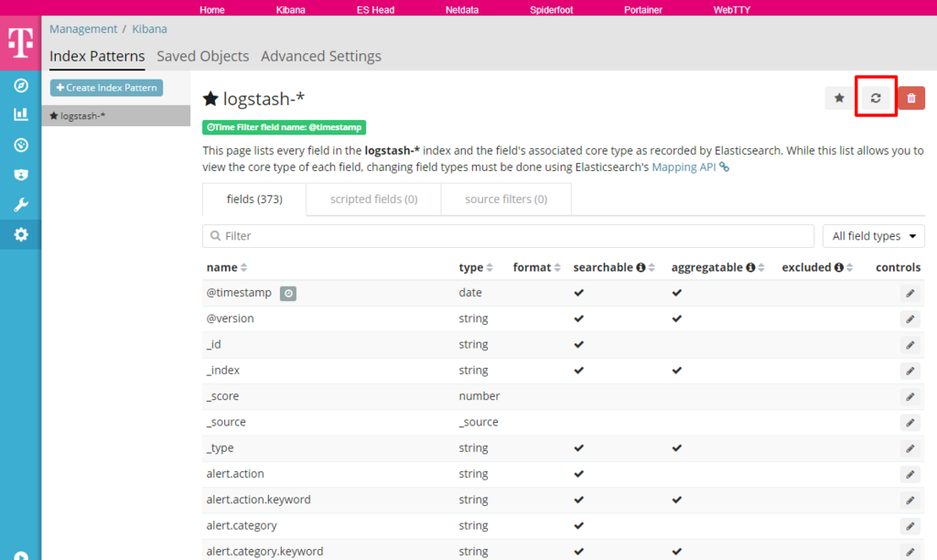
Task: Open the Dev Tools wrench icon
Action: click(21, 205)
